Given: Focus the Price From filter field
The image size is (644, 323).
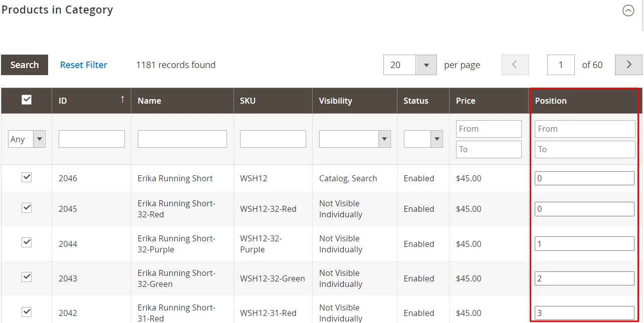Looking at the screenshot, I should point(488,129).
